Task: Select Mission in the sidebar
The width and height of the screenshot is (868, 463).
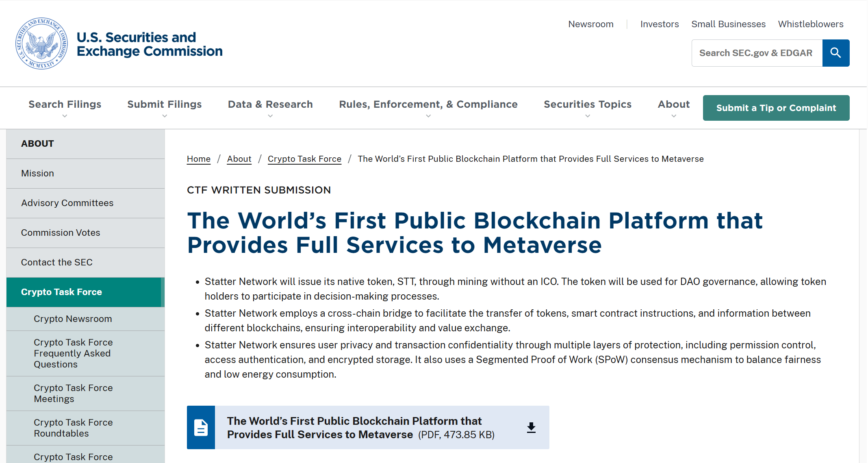Action: coord(85,174)
